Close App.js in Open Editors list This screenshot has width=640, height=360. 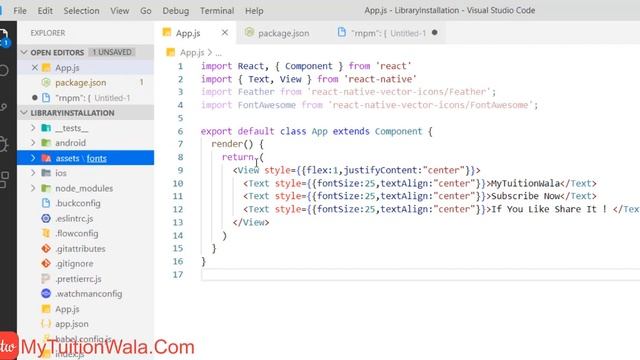[35, 67]
